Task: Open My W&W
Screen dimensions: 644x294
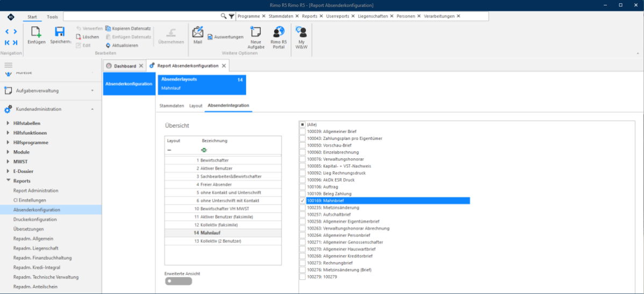Action: 302,32
